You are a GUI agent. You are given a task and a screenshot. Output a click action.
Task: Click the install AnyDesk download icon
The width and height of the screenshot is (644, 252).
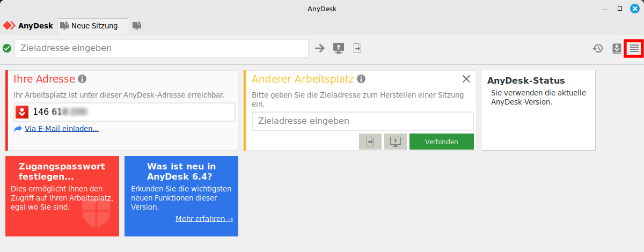pyautogui.click(x=617, y=48)
